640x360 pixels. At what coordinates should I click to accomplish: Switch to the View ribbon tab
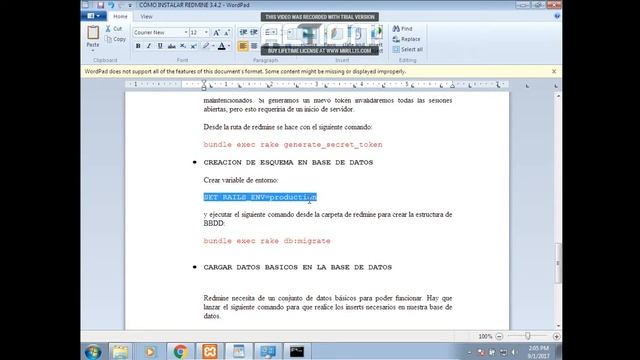[x=146, y=16]
